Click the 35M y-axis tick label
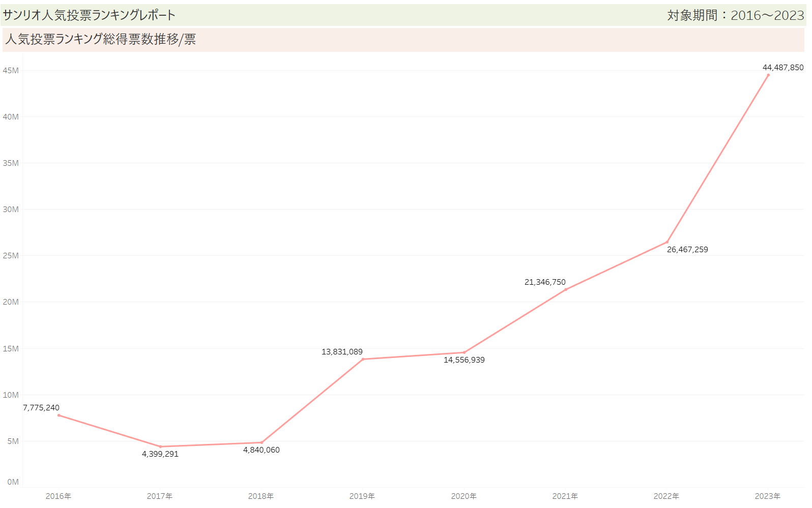Screen dimensions: 812x508 click(x=11, y=163)
